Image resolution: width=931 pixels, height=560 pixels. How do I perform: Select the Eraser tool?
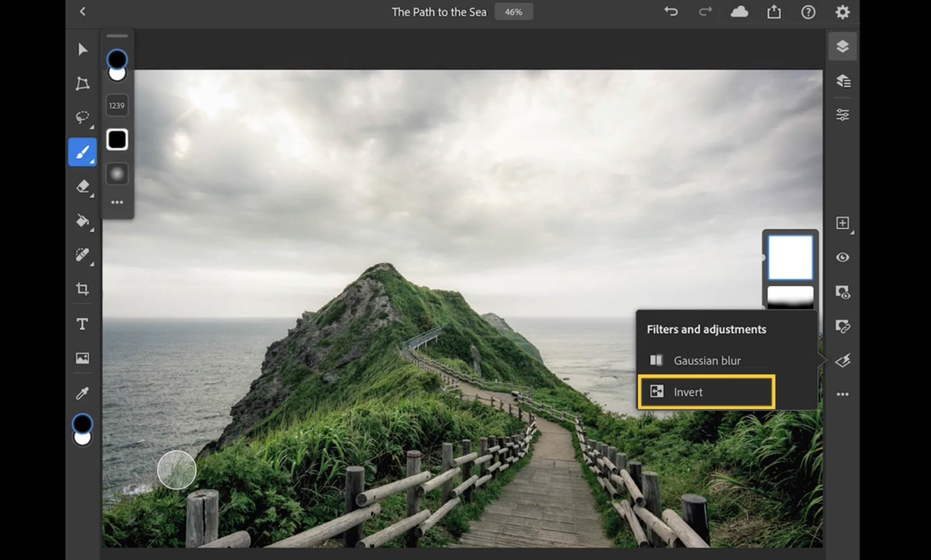[82, 186]
